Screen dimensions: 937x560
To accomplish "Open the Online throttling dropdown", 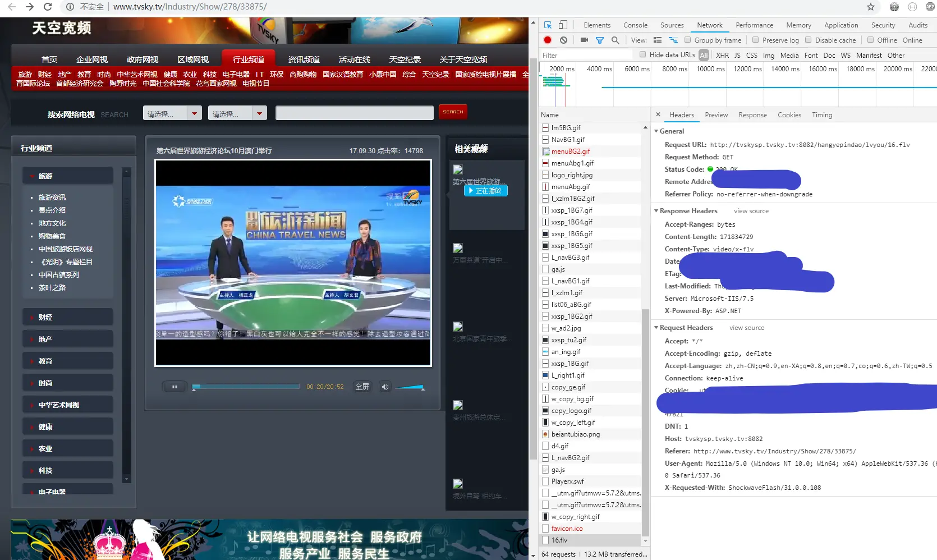I will pos(912,40).
